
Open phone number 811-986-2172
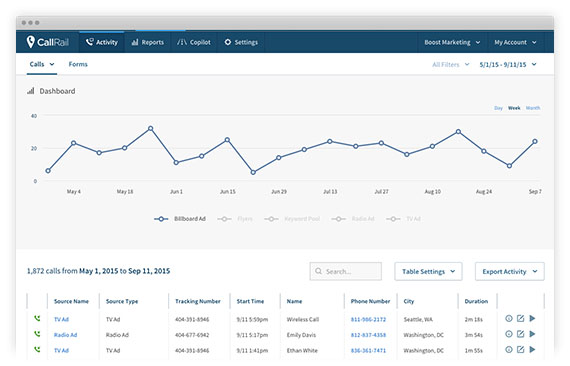pyautogui.click(x=368, y=319)
